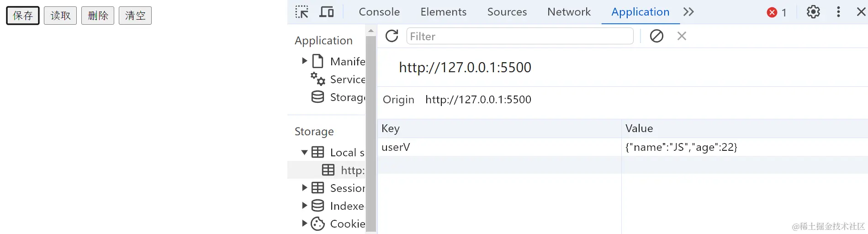Open the DevTools three-dot menu
This screenshot has height=234, width=868.
[838, 12]
